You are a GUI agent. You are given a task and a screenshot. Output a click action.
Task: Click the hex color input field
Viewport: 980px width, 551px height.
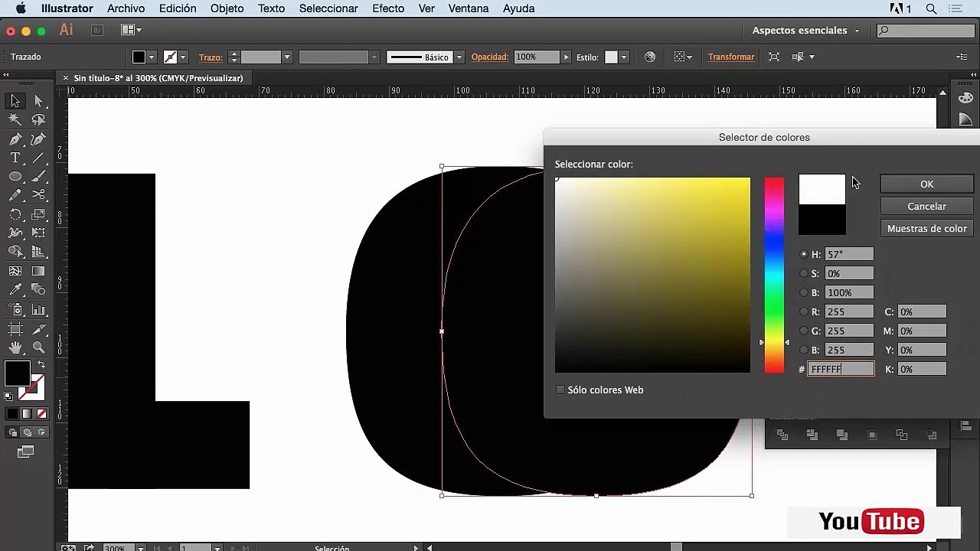841,369
